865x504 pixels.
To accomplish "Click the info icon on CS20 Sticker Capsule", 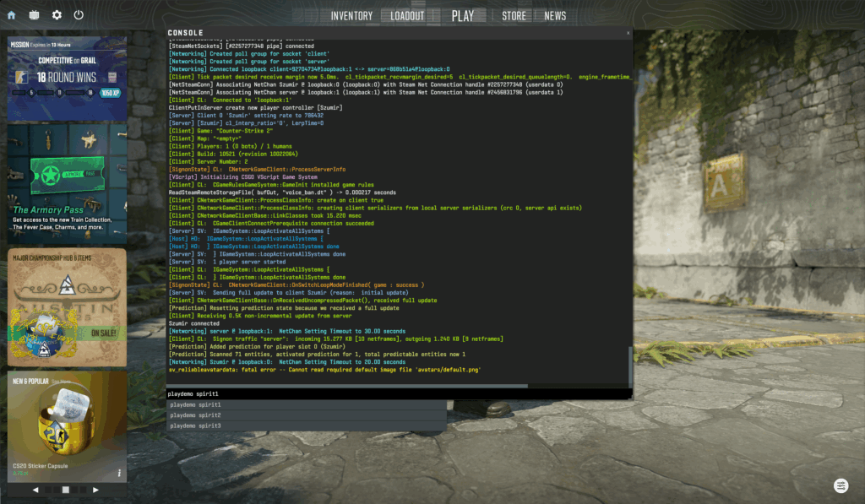I will 119,473.
